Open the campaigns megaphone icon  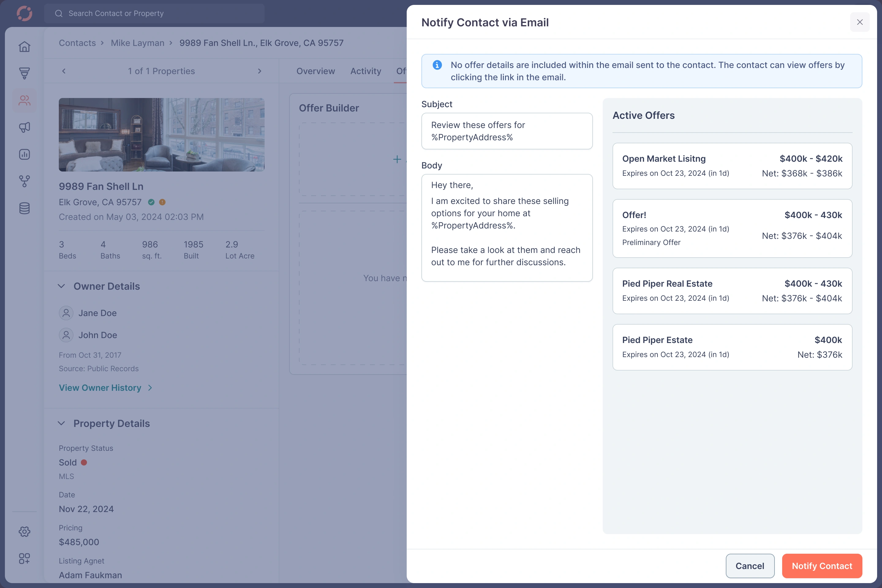[24, 127]
